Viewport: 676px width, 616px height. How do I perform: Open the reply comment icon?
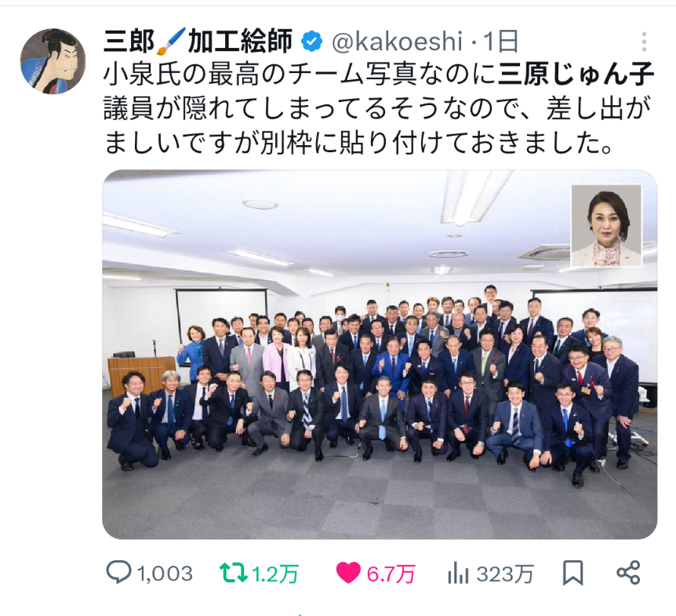click(x=118, y=572)
